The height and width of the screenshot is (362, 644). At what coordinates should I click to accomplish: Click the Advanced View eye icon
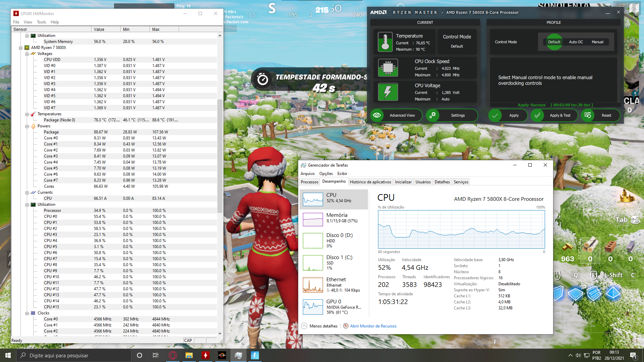(377, 115)
